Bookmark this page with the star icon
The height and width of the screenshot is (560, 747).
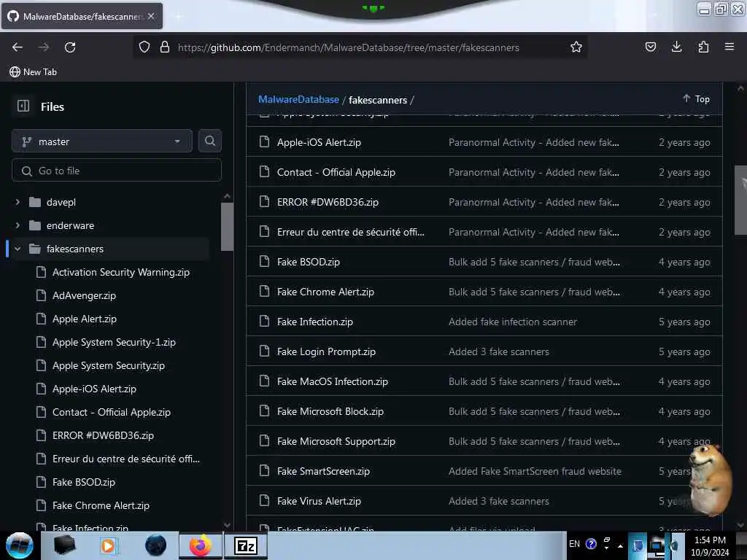pyautogui.click(x=576, y=47)
